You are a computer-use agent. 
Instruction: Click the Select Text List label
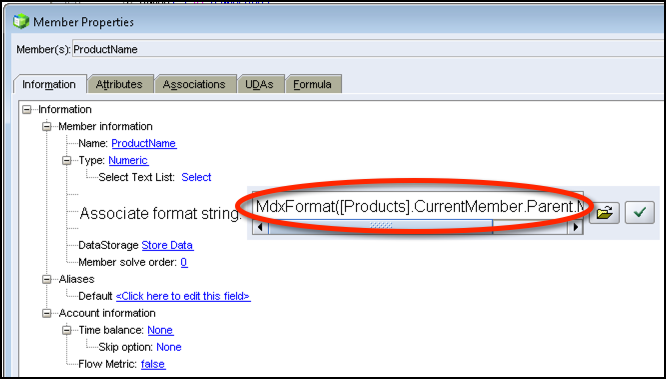(136, 177)
